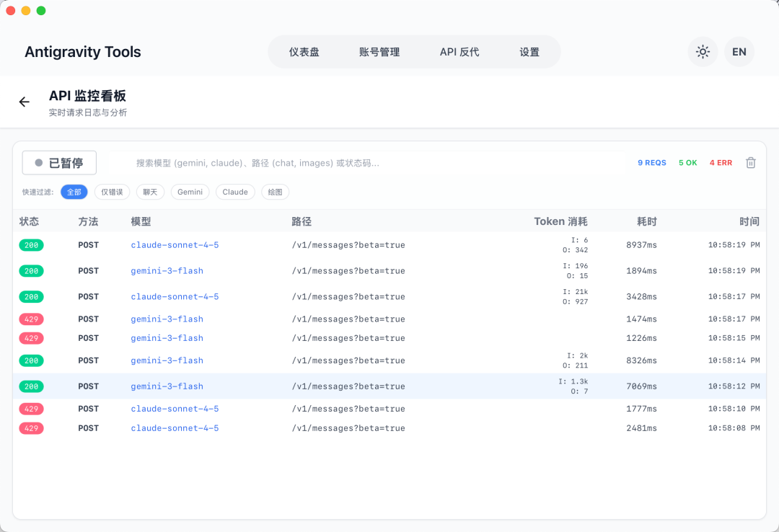Enable the 仅错误 filter chip
Viewport: 779px width, 532px height.
(112, 192)
